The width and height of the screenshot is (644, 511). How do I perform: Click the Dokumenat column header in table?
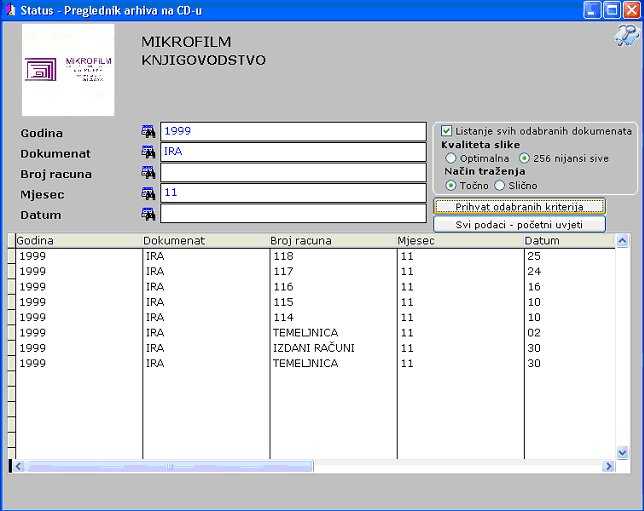click(206, 241)
